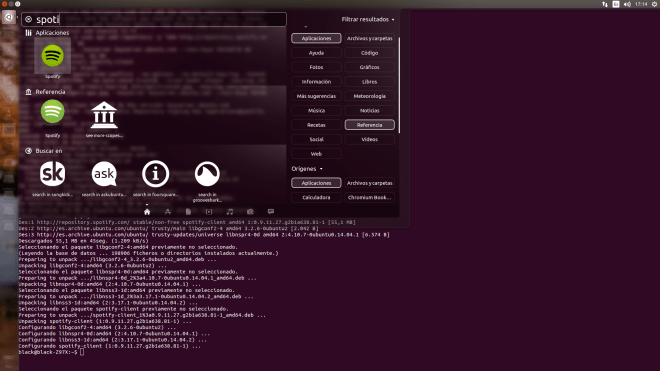
Task: Switch to the Social lens icon
Action: point(271,211)
